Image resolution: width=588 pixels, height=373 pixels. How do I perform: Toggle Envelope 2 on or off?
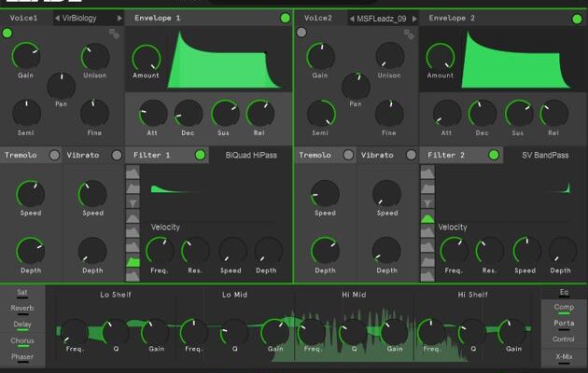579,18
